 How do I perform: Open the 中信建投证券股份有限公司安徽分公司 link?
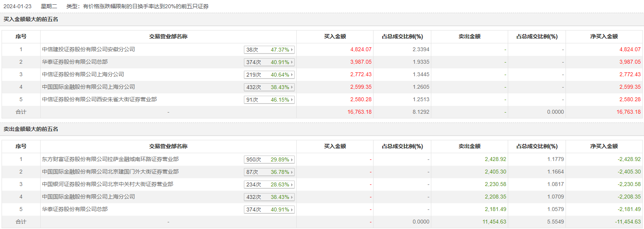pyautogui.click(x=89, y=49)
